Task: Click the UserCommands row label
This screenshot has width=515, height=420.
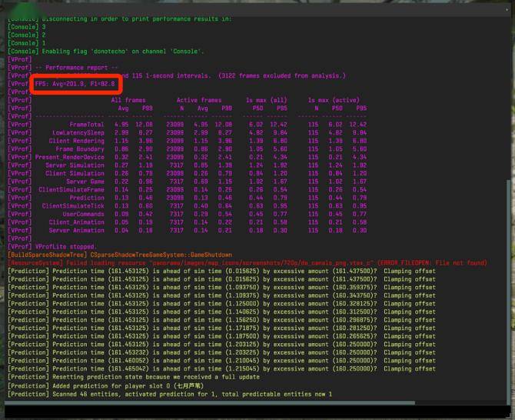Action: 83,214
